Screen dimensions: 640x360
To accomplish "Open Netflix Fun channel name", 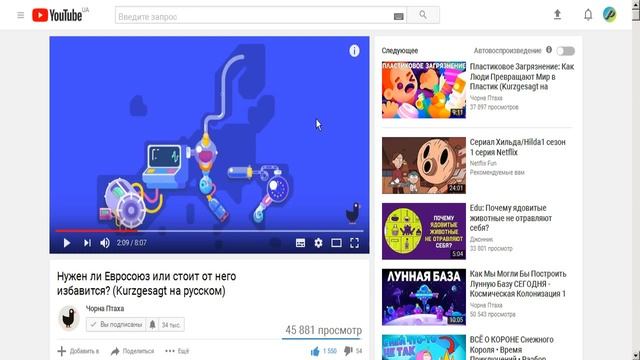I will pyautogui.click(x=483, y=163).
